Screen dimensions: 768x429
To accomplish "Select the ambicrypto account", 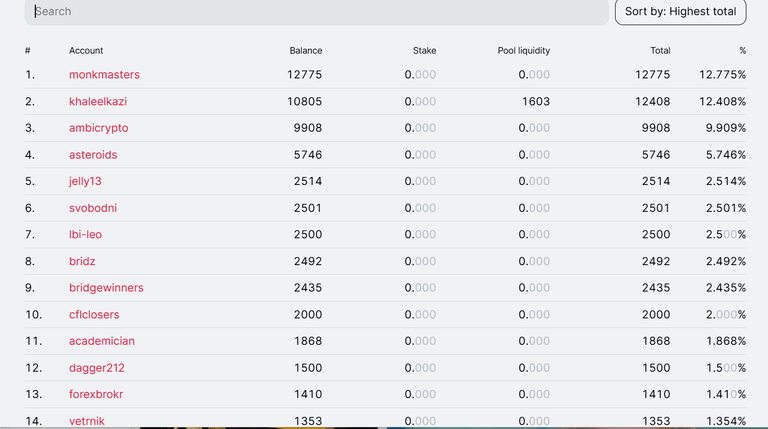I will (x=98, y=128).
